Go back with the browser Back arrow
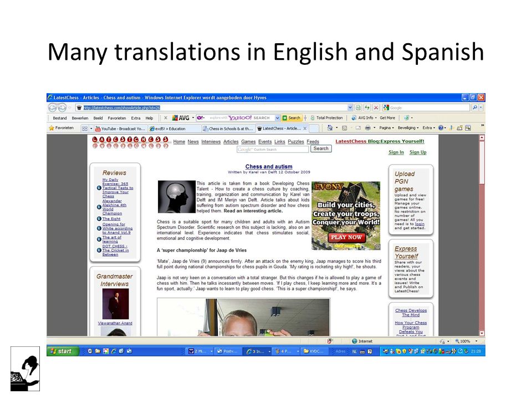 (52, 108)
